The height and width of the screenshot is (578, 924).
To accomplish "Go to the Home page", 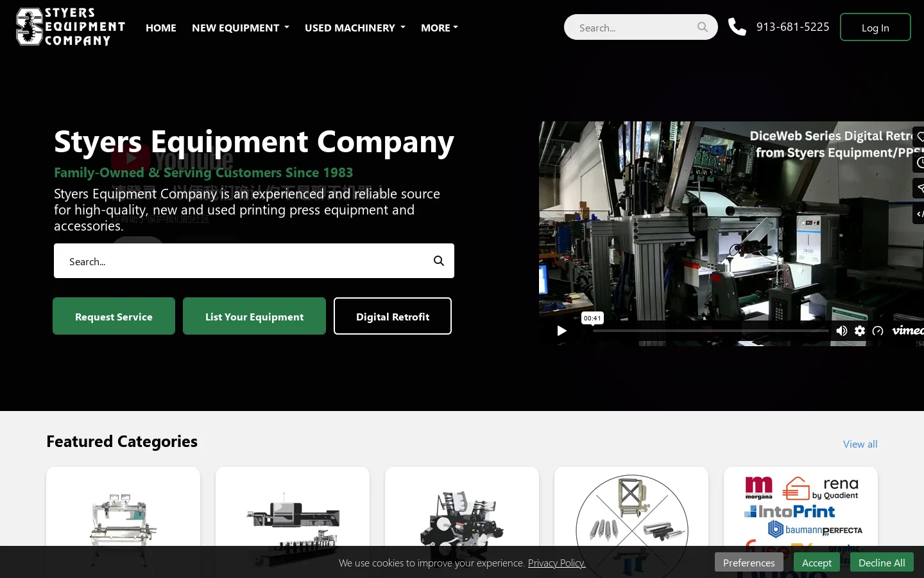I will point(161,28).
